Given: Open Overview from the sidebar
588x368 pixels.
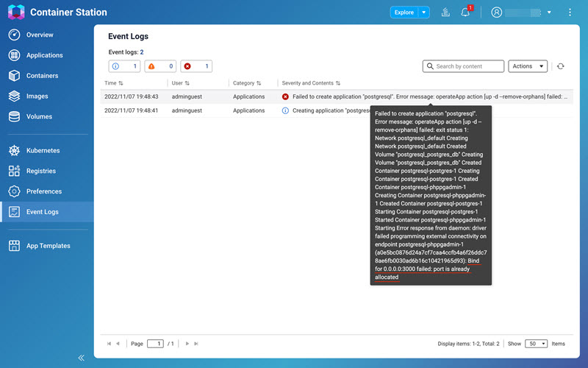Looking at the screenshot, I should 40,35.
